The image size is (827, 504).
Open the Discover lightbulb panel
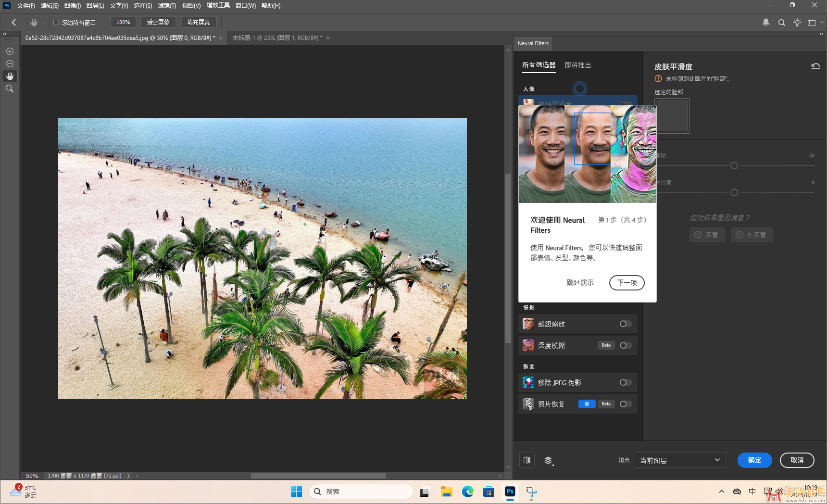pos(797,22)
